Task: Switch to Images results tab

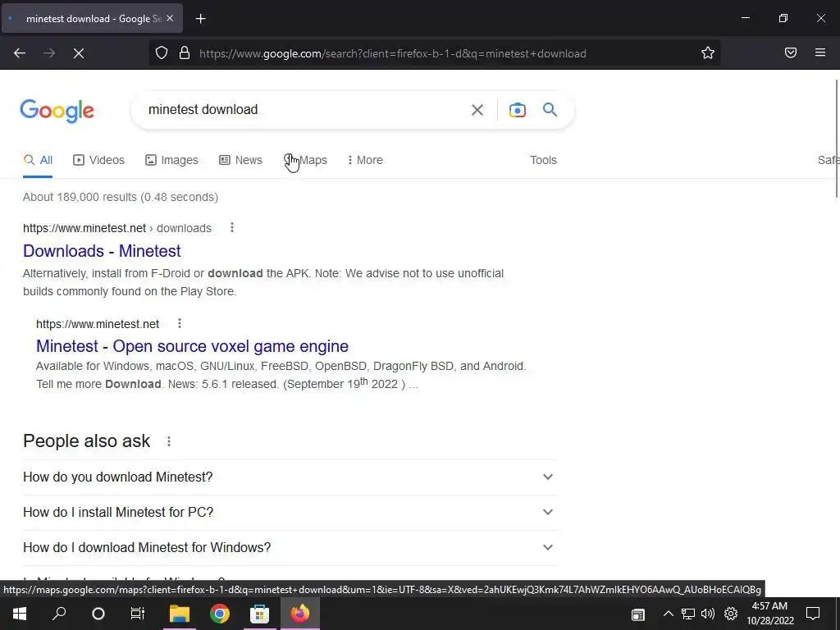Action: pos(171,160)
